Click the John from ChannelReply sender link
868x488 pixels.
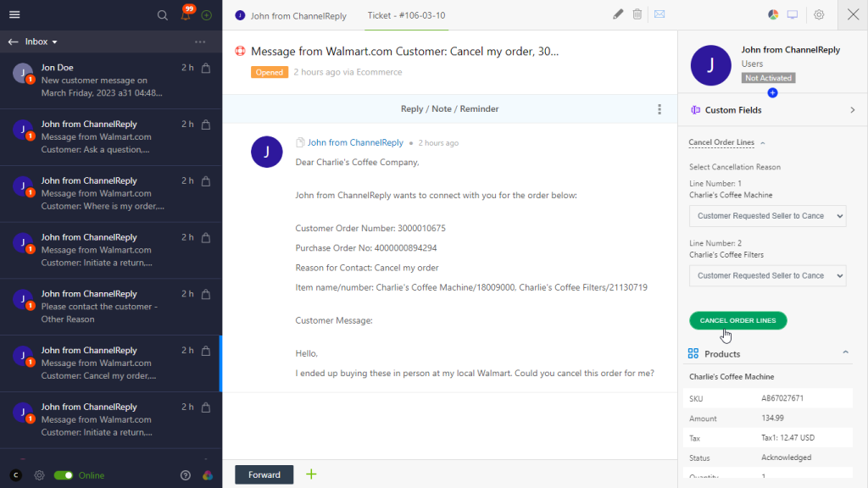355,142
